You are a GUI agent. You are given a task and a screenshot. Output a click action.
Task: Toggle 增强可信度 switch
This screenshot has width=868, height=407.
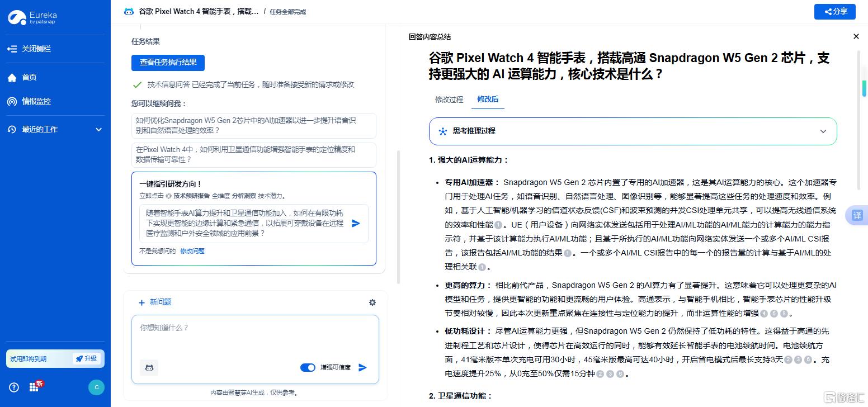(x=308, y=368)
